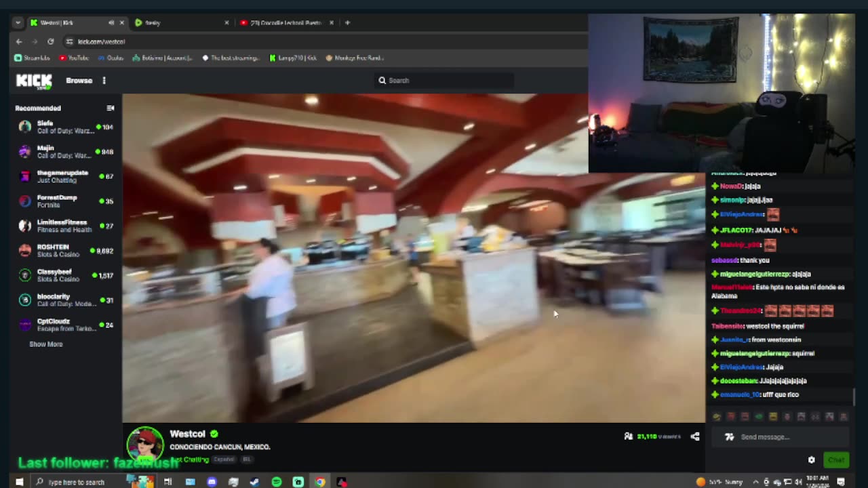868x488 pixels.
Task: Click the share icon below the video
Action: 694,436
